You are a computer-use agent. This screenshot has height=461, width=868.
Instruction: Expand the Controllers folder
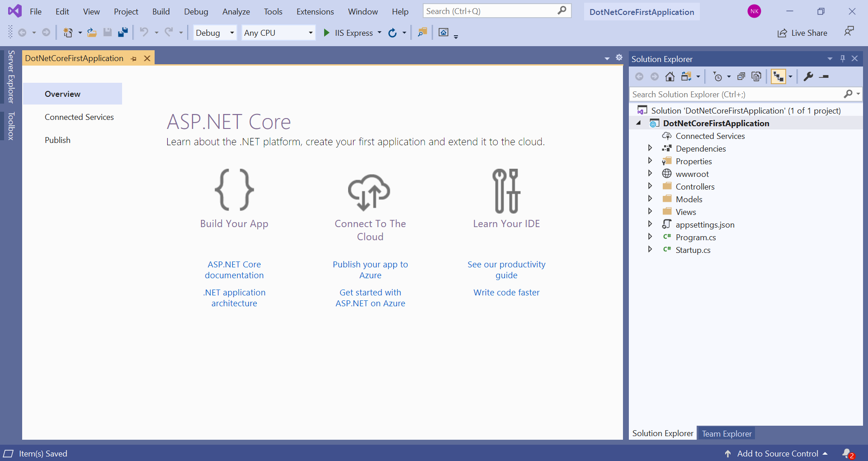coord(650,186)
